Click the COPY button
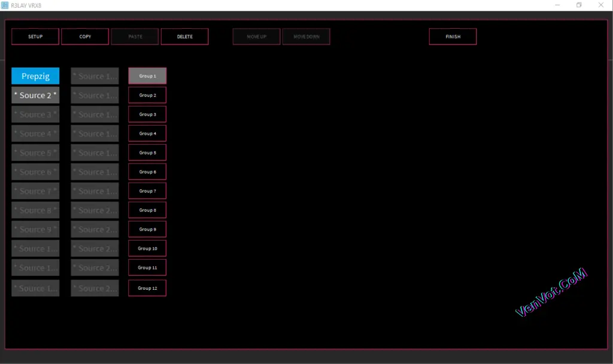Image resolution: width=613 pixels, height=364 pixels. 85,37
